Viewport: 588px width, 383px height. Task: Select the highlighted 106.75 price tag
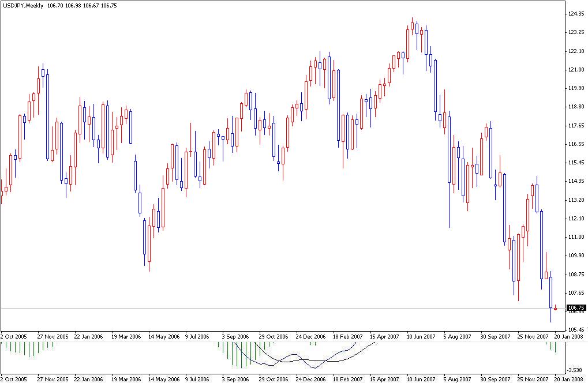[x=575, y=307]
